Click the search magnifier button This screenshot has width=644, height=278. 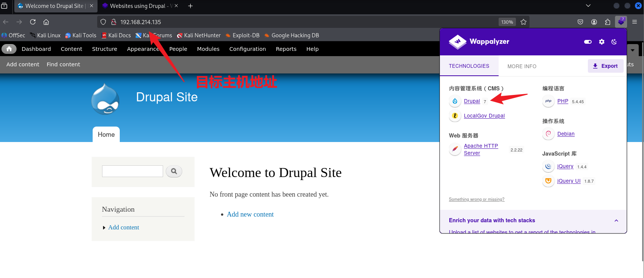(174, 171)
